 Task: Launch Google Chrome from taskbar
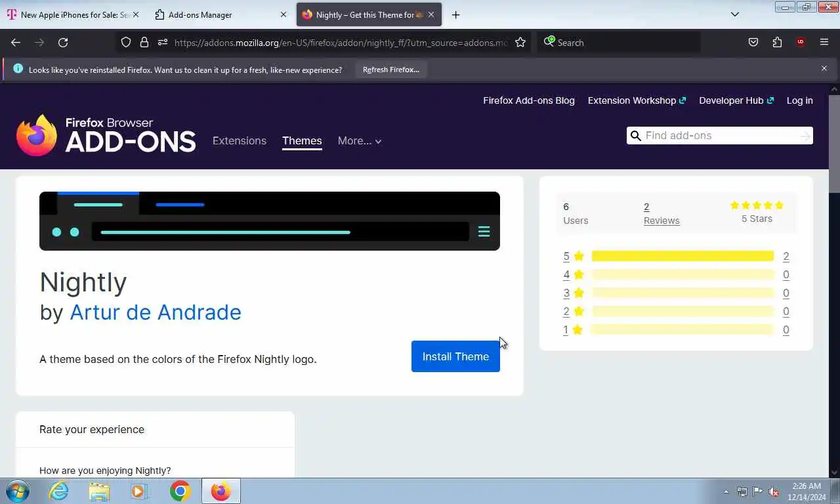[180, 491]
